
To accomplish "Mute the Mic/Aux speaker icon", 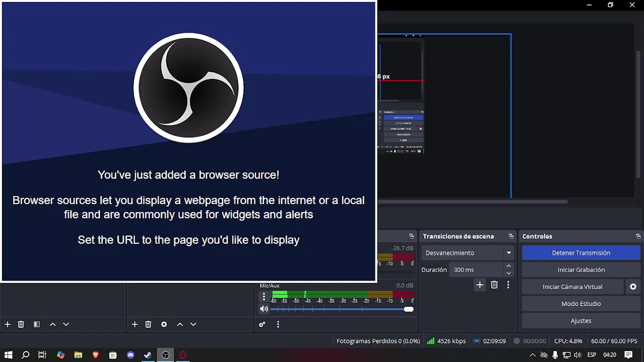I will coord(264,309).
